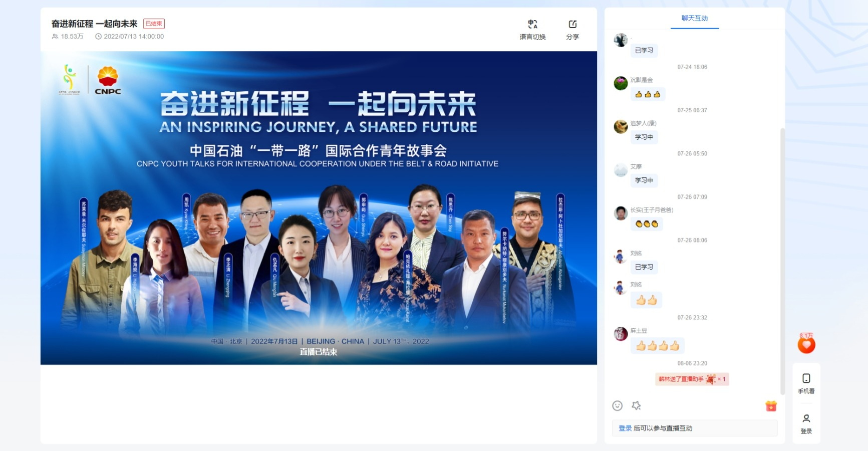Open the emoji picker smiley icon
Screen dimensions: 868x451
618,406
